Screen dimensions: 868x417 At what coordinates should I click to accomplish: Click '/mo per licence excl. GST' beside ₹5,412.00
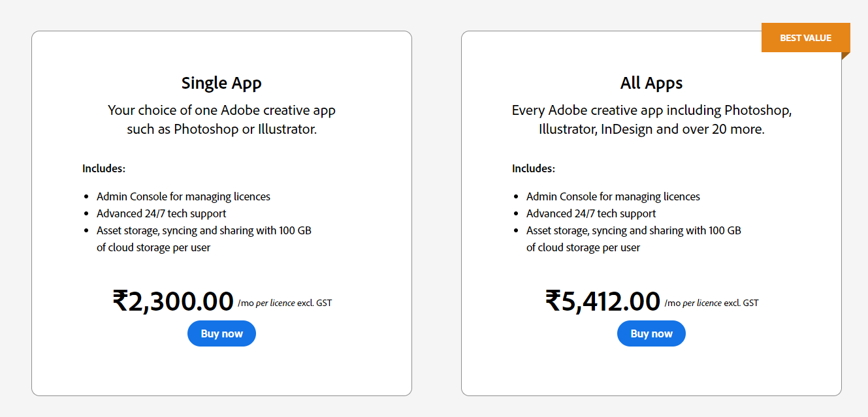coord(711,303)
